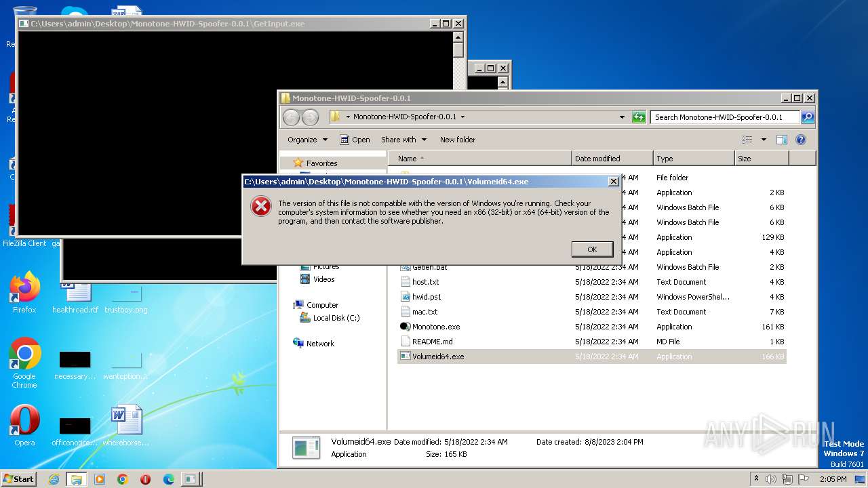Expand the Monotone-HWID-Spoofer-0.0.1 breadcrumb arrow
The width and height of the screenshot is (868, 488).
coord(462,117)
